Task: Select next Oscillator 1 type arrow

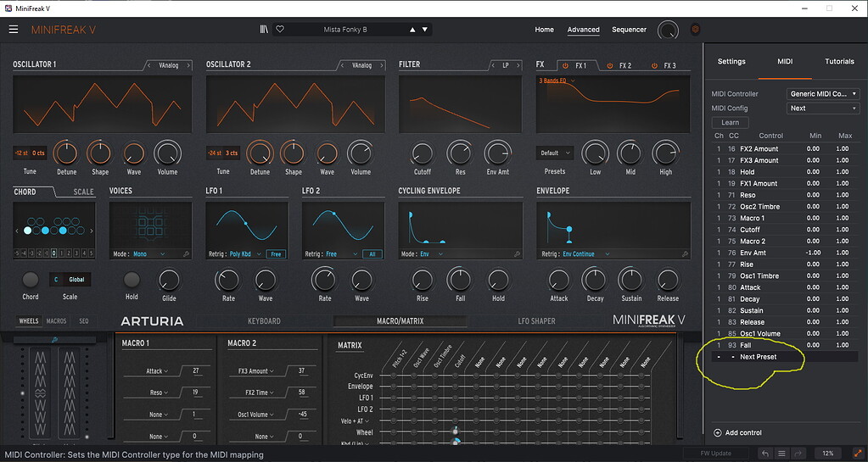Action: pyautogui.click(x=188, y=65)
